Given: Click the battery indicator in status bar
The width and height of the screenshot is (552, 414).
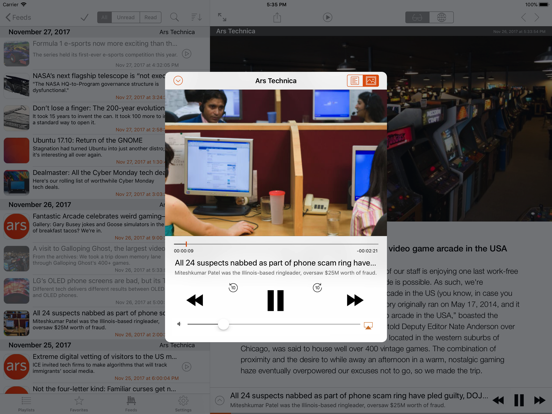Looking at the screenshot, I should click(x=544, y=5).
